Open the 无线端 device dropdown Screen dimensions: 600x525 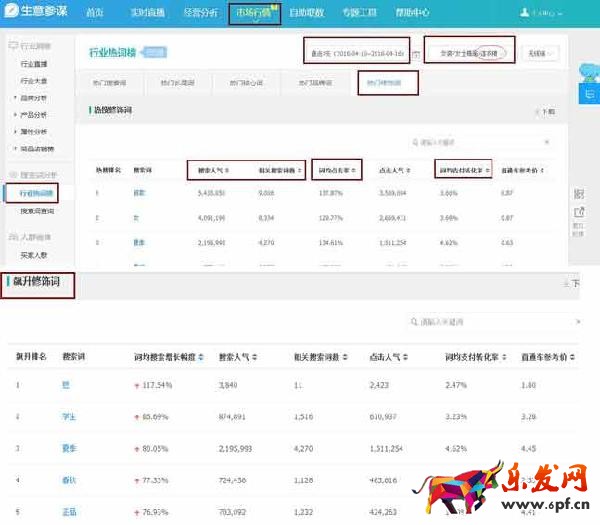pyautogui.click(x=540, y=52)
